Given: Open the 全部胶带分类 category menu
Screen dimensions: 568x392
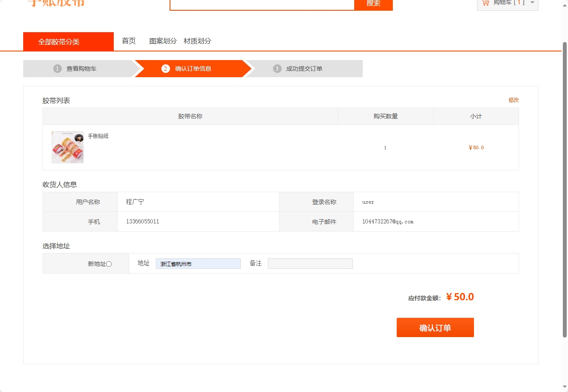Looking at the screenshot, I should tap(68, 41).
